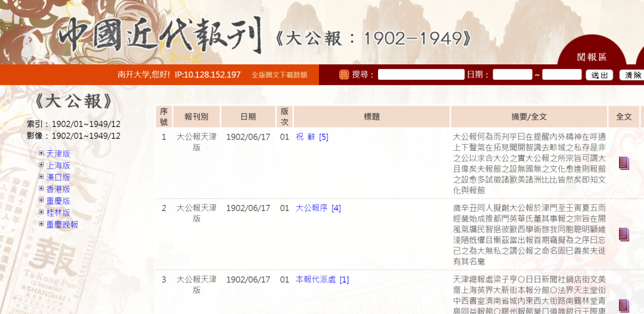Image resolution: width=644 pixels, height=314 pixels.
Task: Click the 《大公報》 sidebar heading
Action: click(73, 102)
